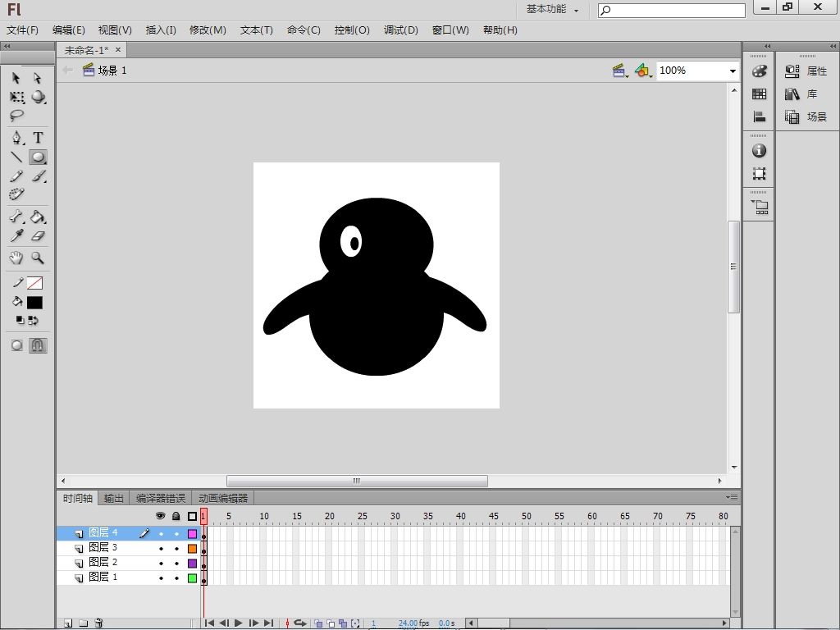Open the Transform panel icon
This screenshot has width=840, height=630.
pyautogui.click(x=759, y=173)
